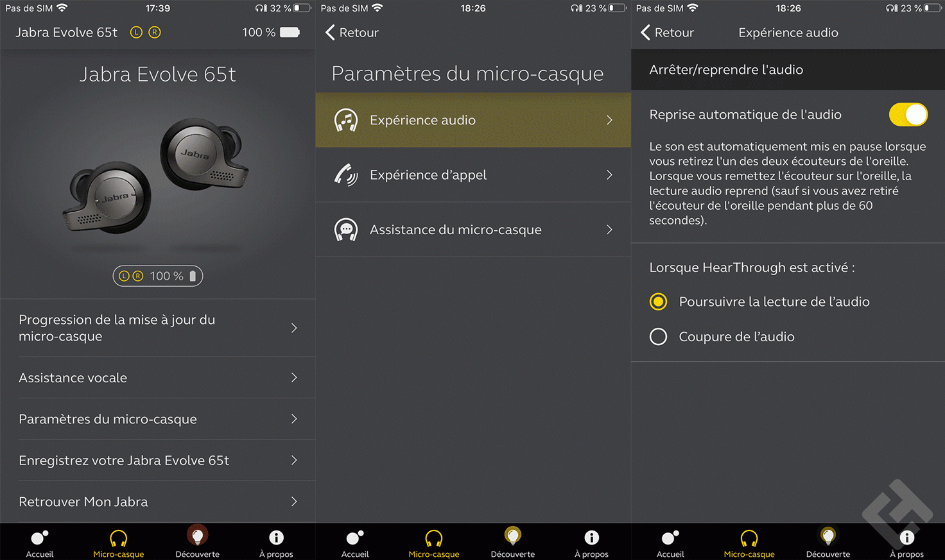Tap the Expérience d'appel phone icon
This screenshot has height=560, width=945.
click(346, 174)
